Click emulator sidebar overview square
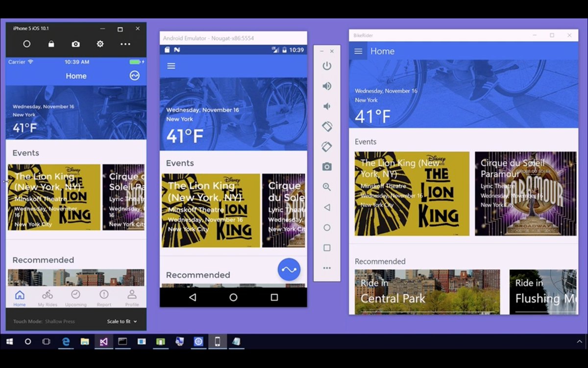 coord(327,248)
